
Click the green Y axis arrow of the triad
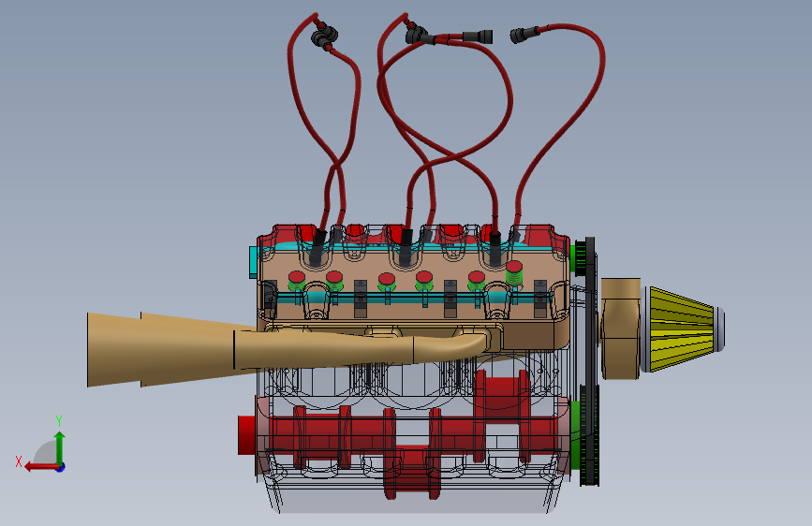60,448
